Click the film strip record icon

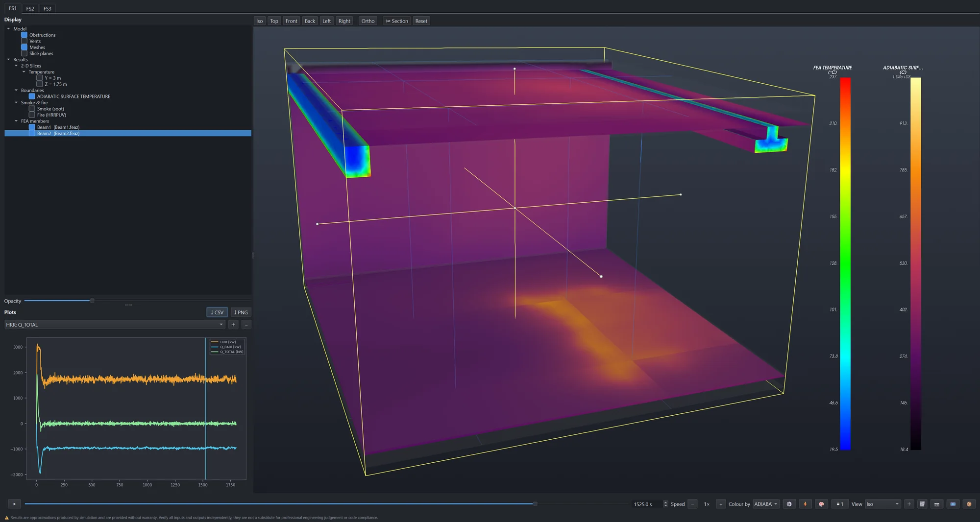click(953, 504)
